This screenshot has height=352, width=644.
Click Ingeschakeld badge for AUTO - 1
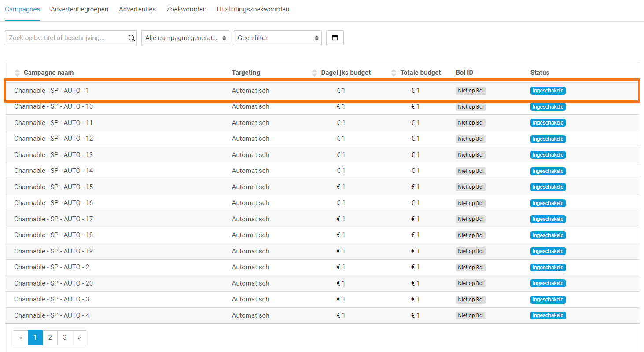[548, 91]
